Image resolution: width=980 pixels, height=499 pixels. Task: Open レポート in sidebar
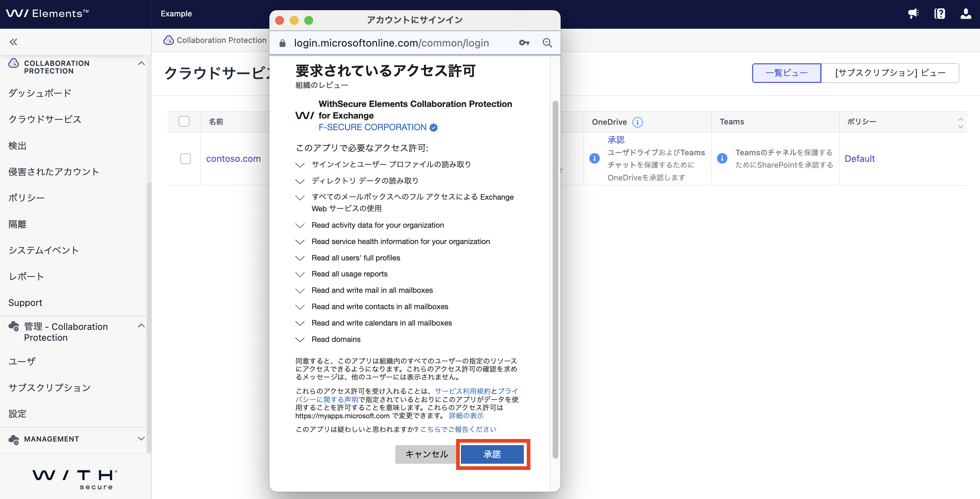(x=26, y=276)
